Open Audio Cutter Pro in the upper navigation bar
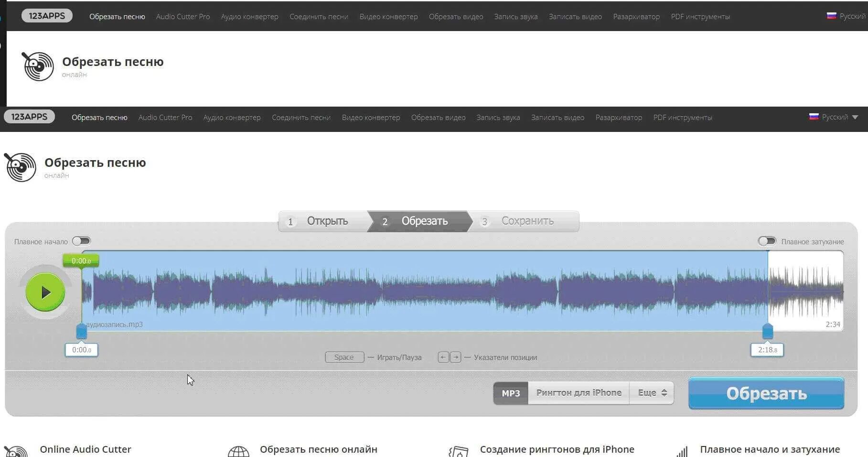 183,16
